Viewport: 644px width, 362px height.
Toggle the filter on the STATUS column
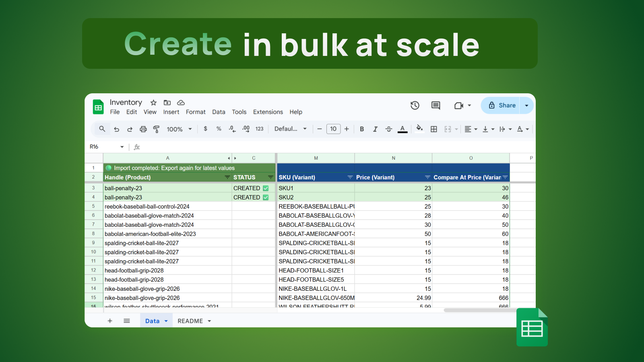[x=271, y=177]
